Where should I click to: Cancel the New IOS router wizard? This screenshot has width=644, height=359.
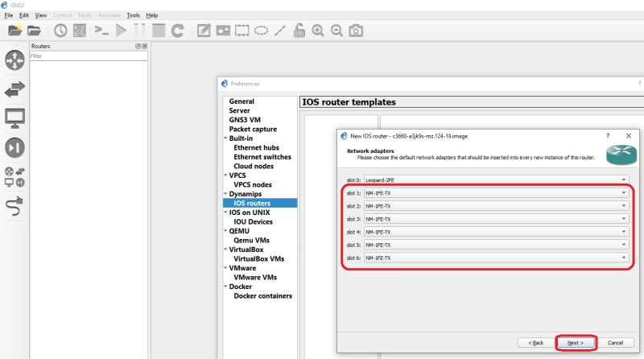(615, 343)
